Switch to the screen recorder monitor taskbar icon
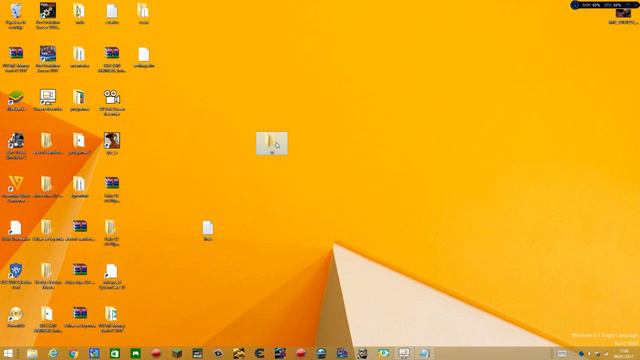Image resolution: width=640 pixels, height=360 pixels. (404, 353)
